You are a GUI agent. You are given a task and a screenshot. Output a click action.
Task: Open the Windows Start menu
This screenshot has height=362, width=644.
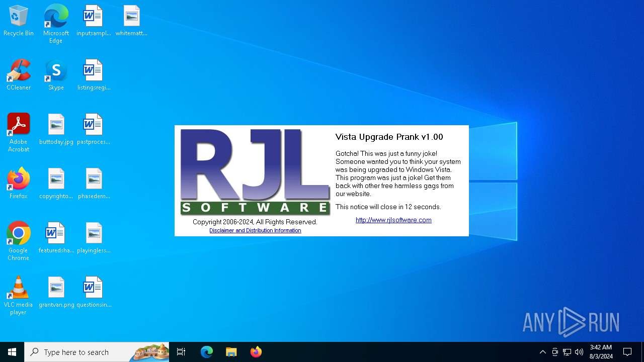[x=12, y=352]
